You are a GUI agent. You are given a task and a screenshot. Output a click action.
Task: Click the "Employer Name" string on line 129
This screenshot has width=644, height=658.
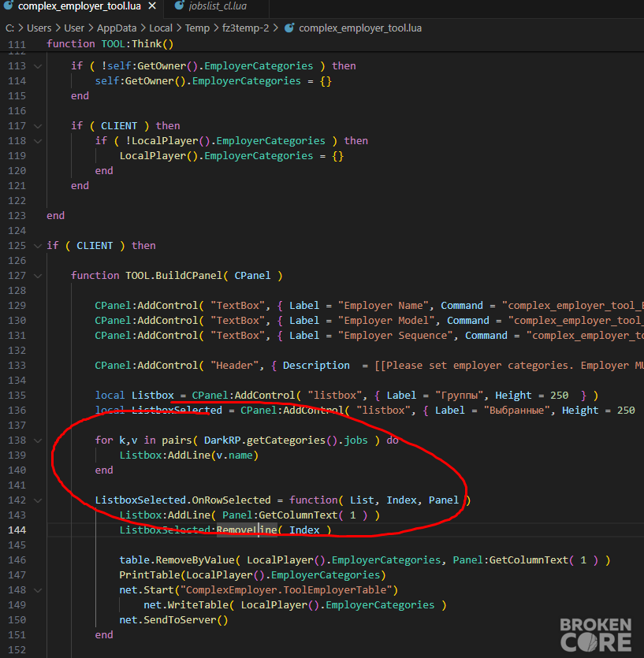[x=384, y=306]
